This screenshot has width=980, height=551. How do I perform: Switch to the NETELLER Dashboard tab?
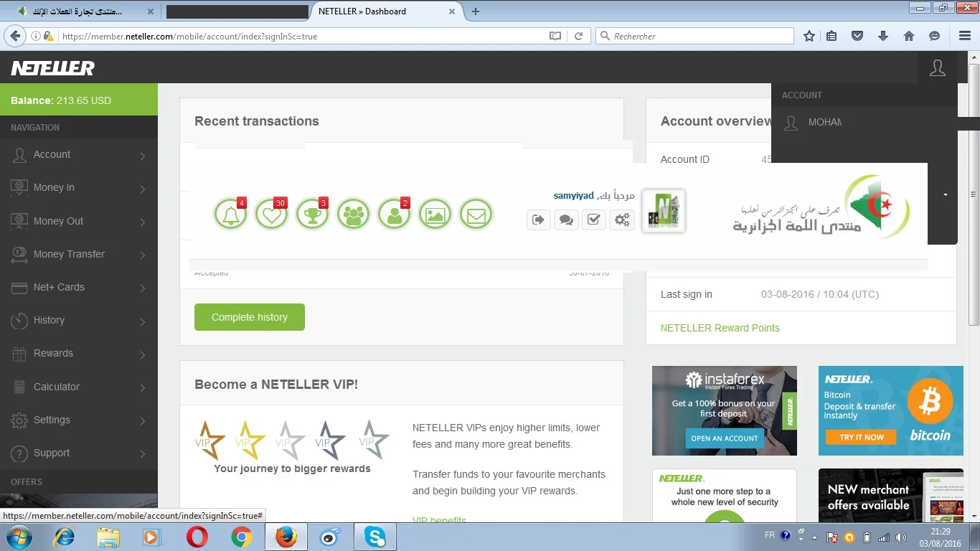380,11
